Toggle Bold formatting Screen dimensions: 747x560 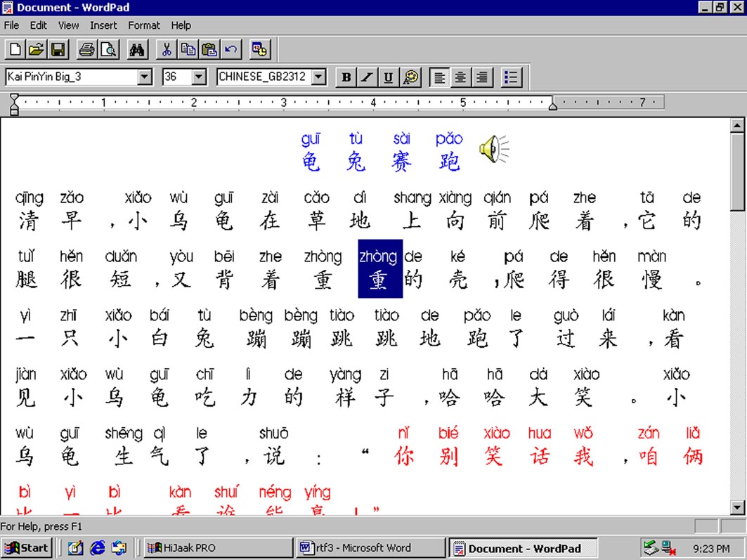(346, 77)
